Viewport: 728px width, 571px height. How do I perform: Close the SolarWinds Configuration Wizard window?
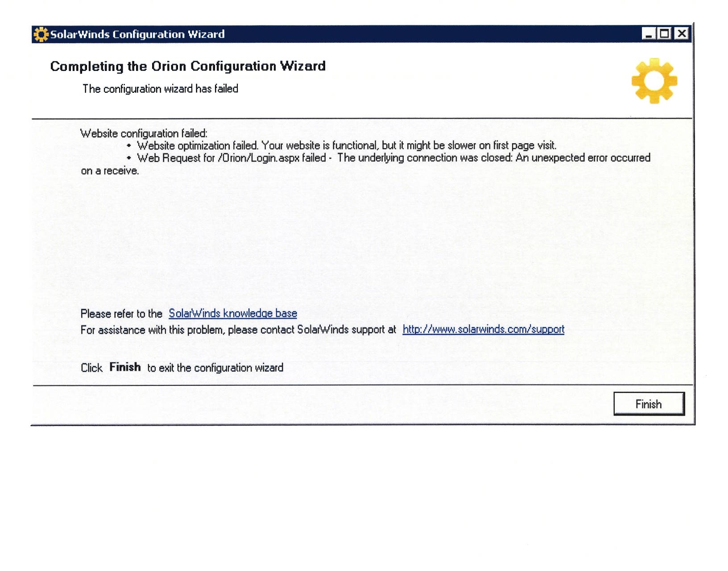click(682, 34)
